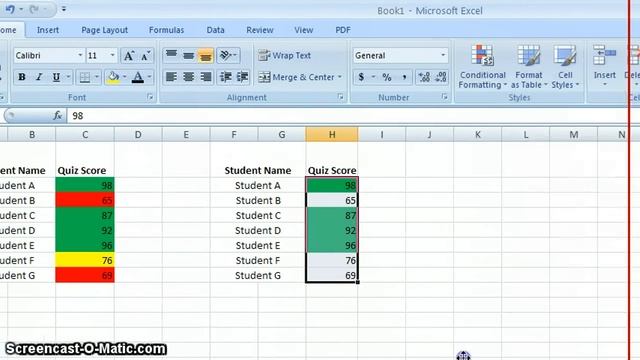Open the Formulas tab
The width and height of the screenshot is (640, 360).
(166, 30)
